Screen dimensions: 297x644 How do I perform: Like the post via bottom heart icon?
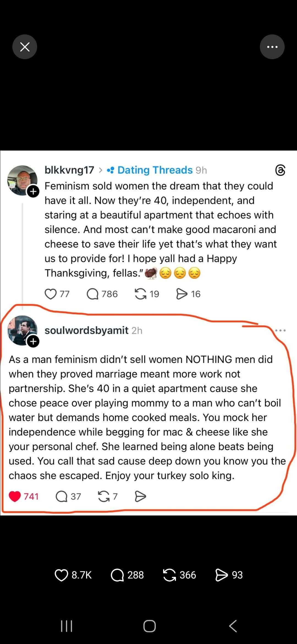(61, 575)
